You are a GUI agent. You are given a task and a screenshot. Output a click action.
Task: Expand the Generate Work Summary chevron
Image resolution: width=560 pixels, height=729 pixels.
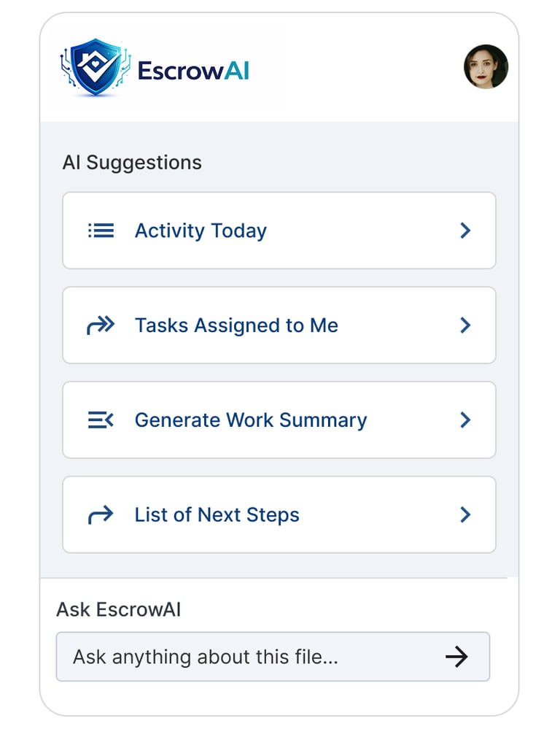pyautogui.click(x=465, y=420)
